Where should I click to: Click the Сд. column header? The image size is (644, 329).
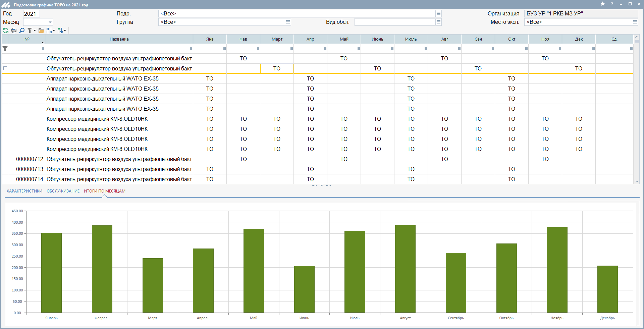click(x=614, y=39)
